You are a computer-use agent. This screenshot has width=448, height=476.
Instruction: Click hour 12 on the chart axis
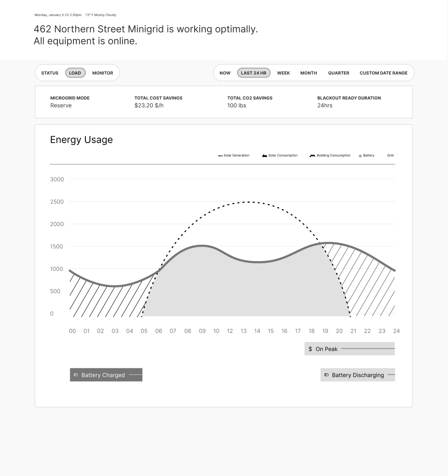tap(230, 331)
